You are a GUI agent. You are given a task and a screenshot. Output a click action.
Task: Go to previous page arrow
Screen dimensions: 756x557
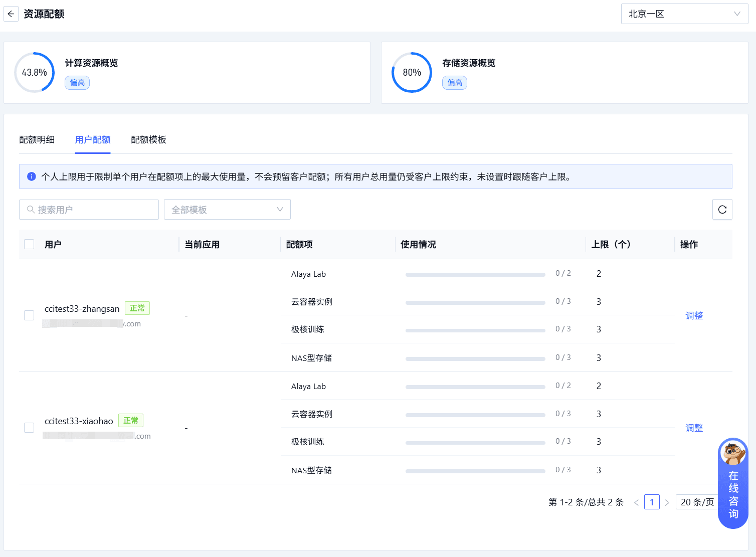[636, 502]
